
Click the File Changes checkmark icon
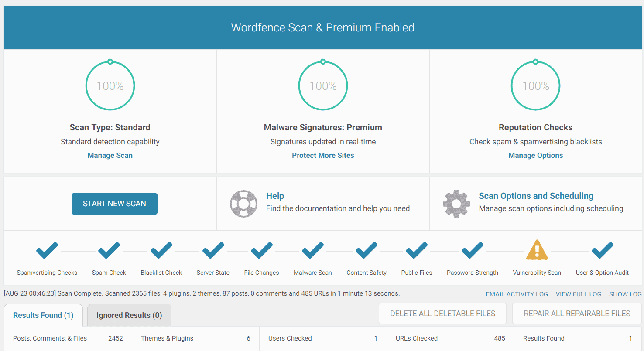click(x=262, y=250)
